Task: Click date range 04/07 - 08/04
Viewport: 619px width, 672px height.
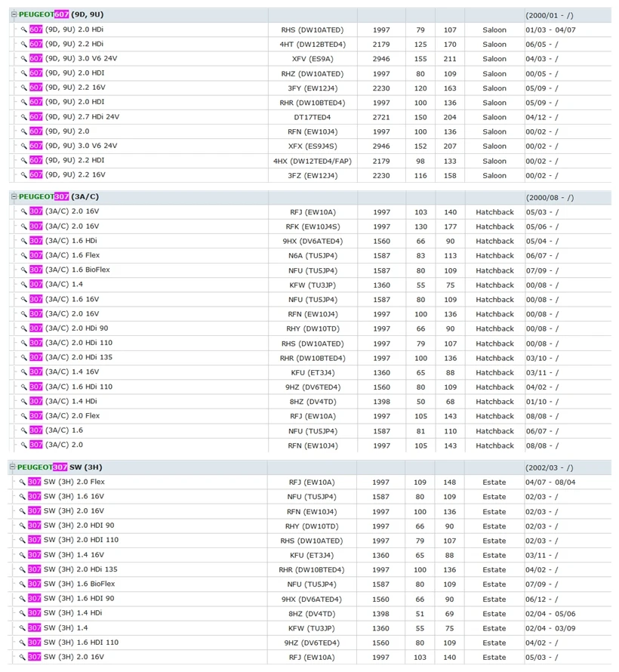Action: [x=550, y=482]
